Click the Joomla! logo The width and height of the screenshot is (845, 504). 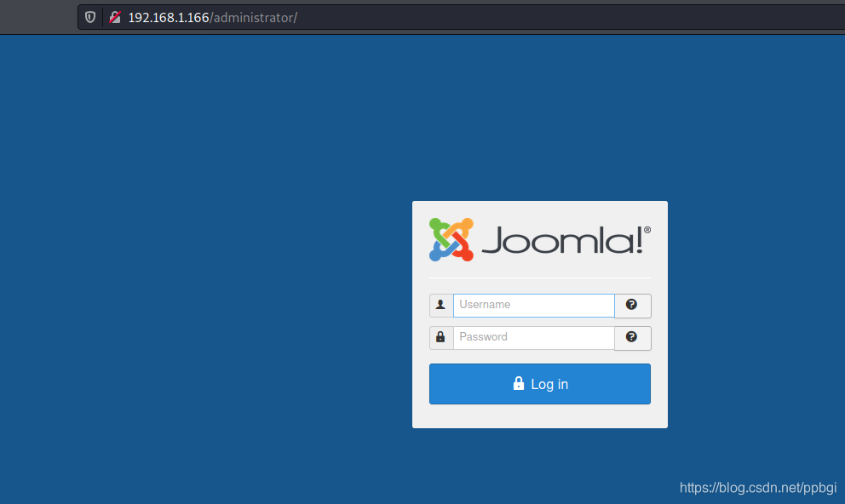539,239
